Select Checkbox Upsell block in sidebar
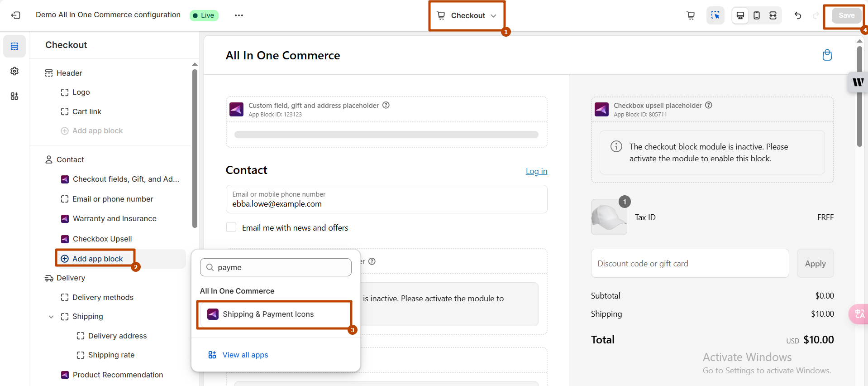This screenshot has height=386, width=868. pos(102,239)
